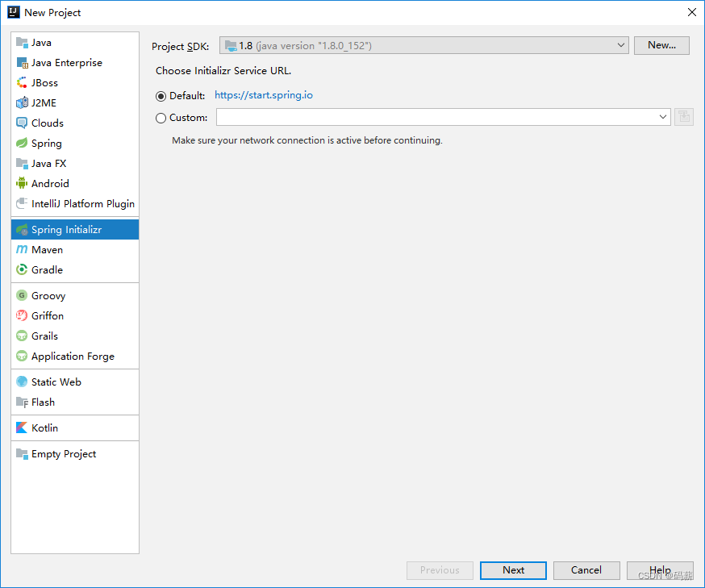The image size is (705, 588).
Task: Select the Kotlin project type
Action: [x=44, y=427]
